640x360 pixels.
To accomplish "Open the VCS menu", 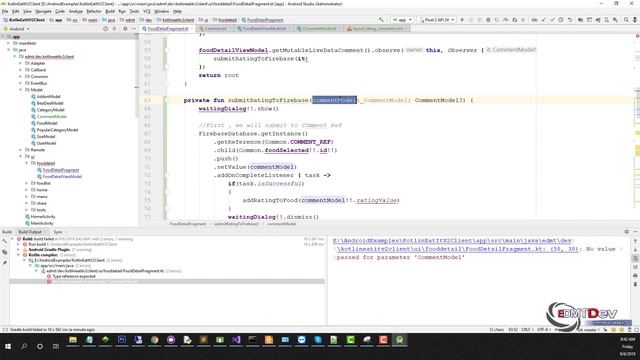I will point(147,11).
